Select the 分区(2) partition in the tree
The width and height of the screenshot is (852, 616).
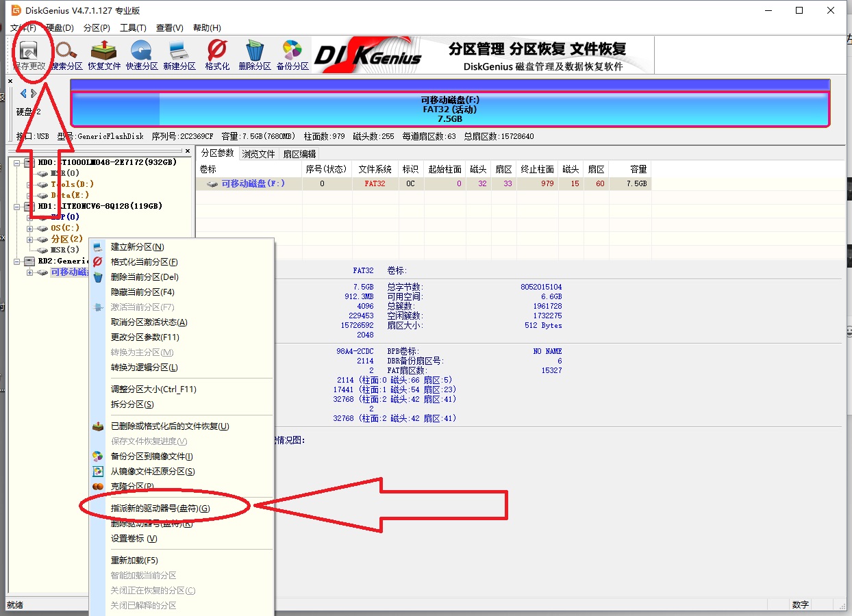point(66,239)
